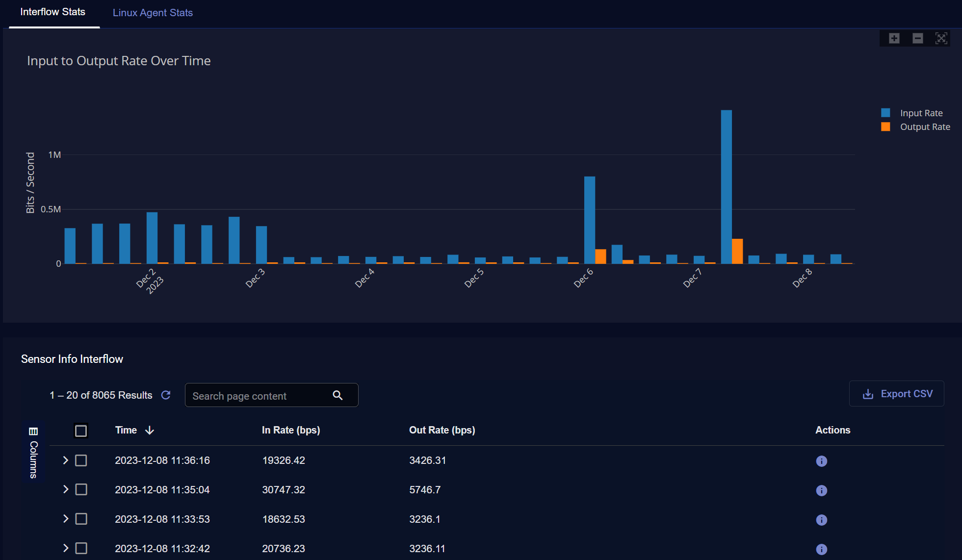Open the Columns side panel
The width and height of the screenshot is (962, 560).
pyautogui.click(x=33, y=452)
